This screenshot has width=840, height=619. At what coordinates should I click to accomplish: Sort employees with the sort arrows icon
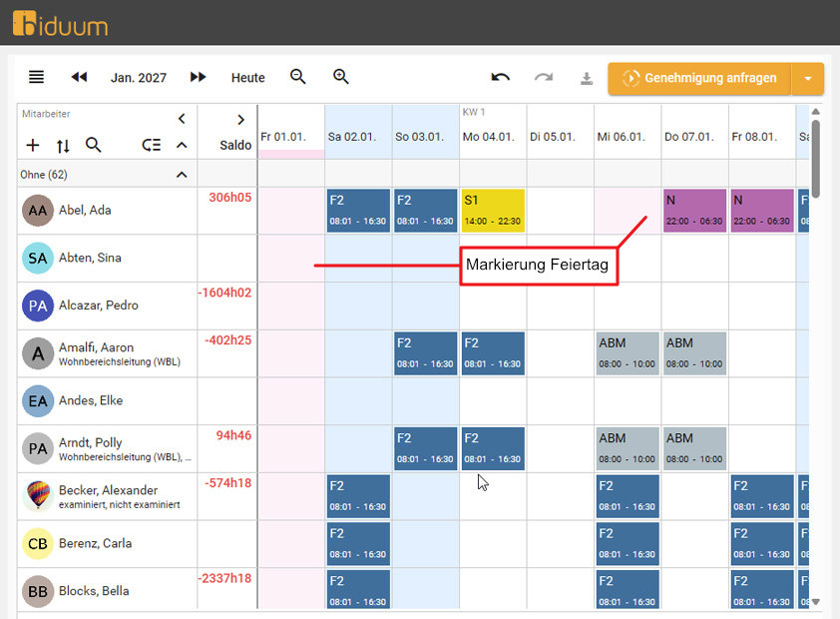click(63, 145)
